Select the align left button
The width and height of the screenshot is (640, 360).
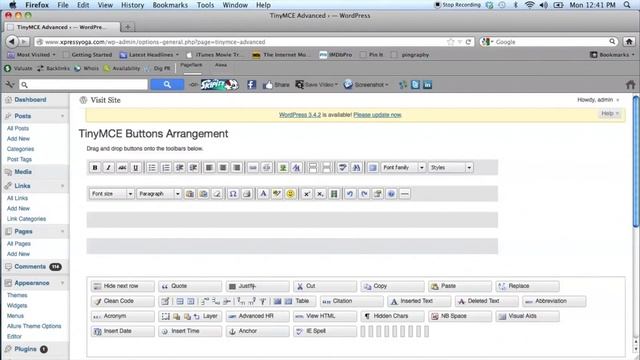pos(209,167)
